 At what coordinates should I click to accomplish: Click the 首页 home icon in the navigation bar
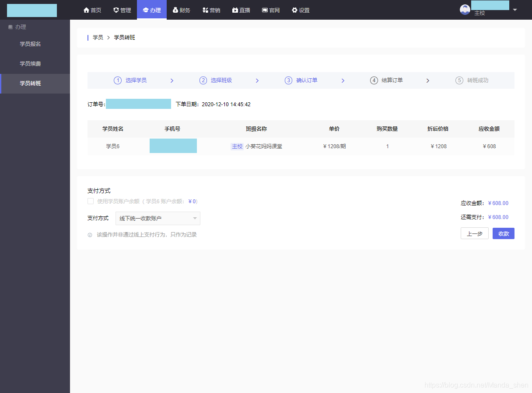pos(86,10)
